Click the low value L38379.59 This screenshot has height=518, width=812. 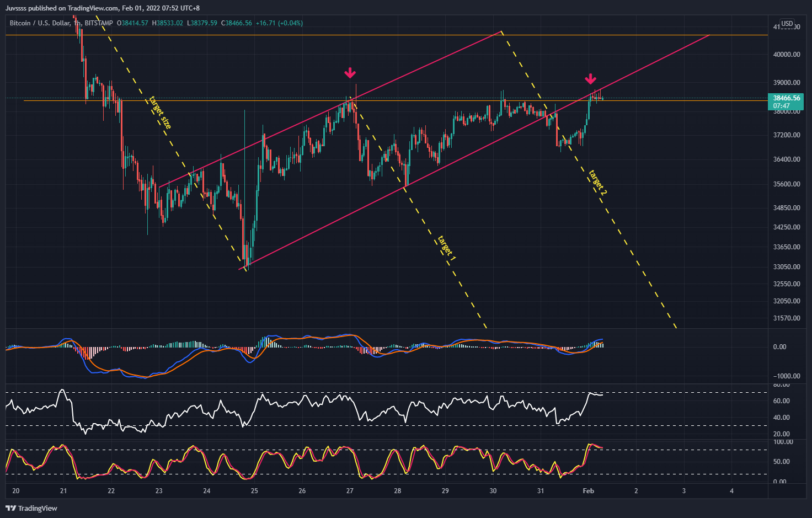(x=202, y=23)
